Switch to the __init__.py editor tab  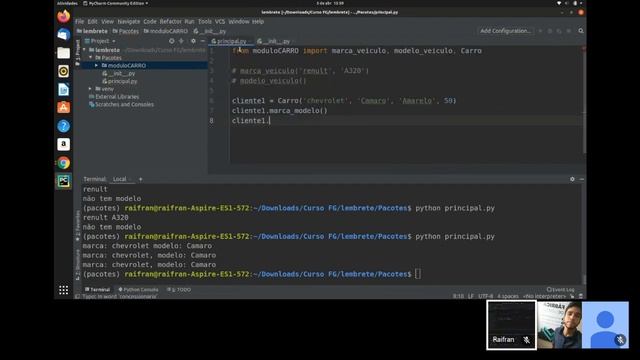[274, 41]
